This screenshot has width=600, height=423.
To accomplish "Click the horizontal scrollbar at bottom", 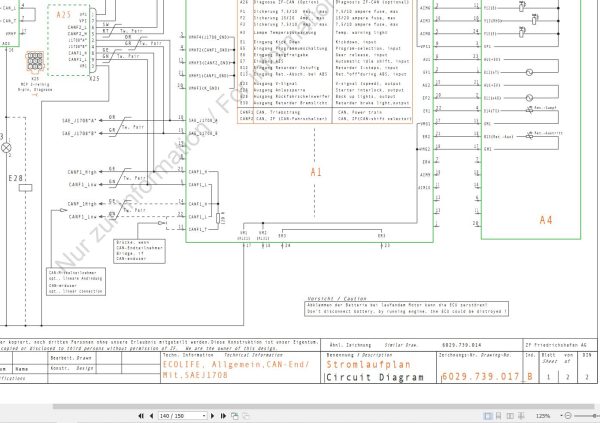I will click(x=300, y=404).
